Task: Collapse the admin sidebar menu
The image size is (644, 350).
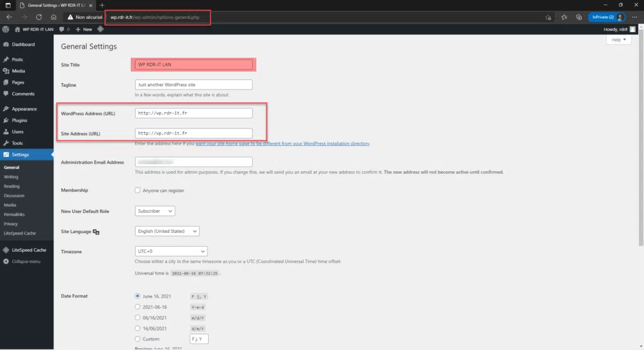Action: click(26, 262)
